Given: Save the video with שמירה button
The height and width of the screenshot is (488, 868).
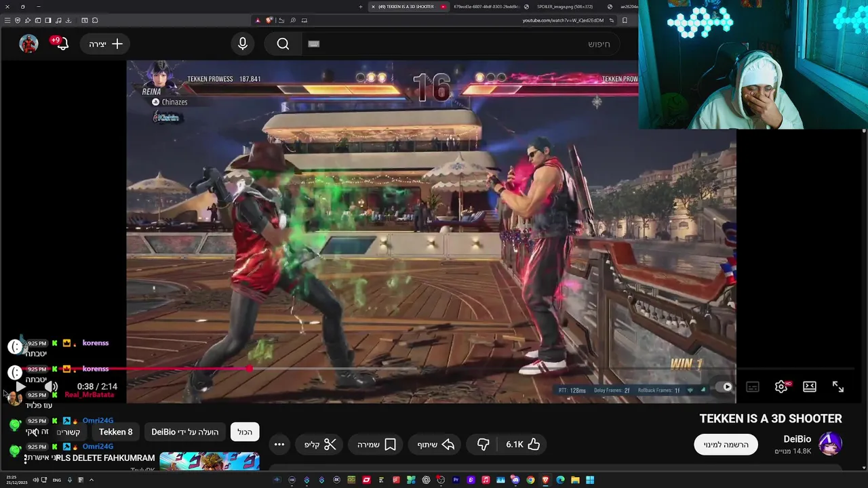Looking at the screenshot, I should click(376, 445).
